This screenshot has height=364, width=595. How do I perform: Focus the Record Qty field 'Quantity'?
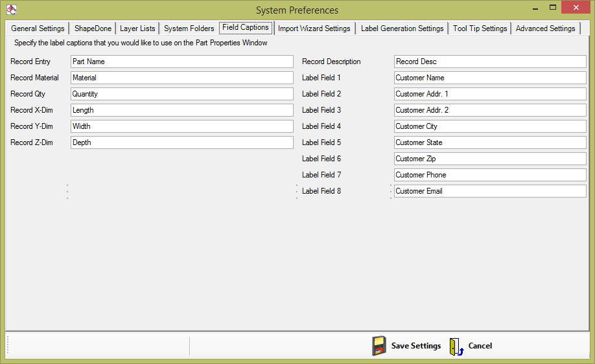pos(181,94)
